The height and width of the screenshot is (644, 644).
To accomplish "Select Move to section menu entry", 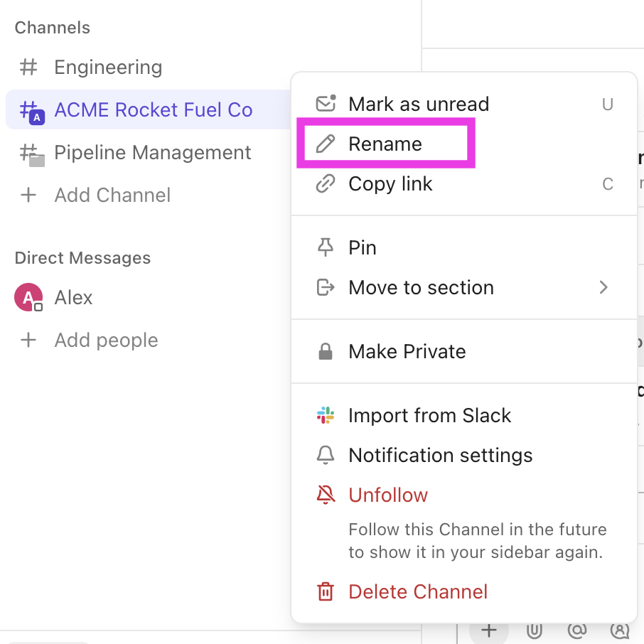I will tap(421, 287).
